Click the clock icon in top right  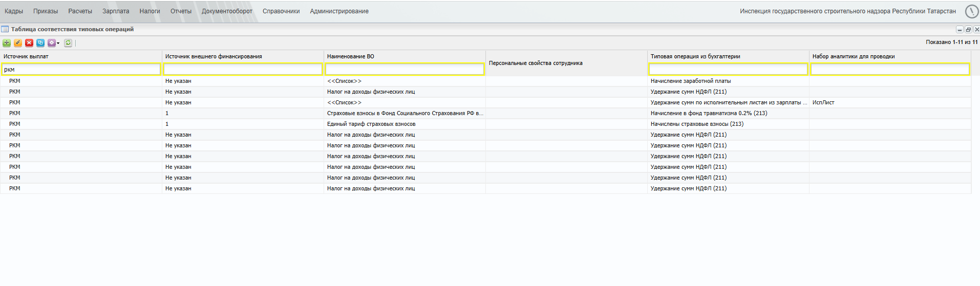[x=971, y=11]
